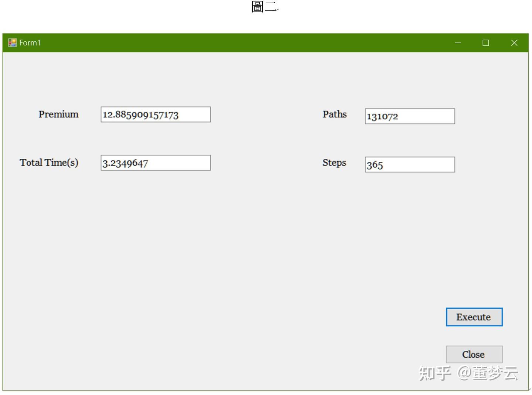Viewport: 532px width, 395px height.
Task: Click inside the Paths input box
Action: tap(409, 116)
